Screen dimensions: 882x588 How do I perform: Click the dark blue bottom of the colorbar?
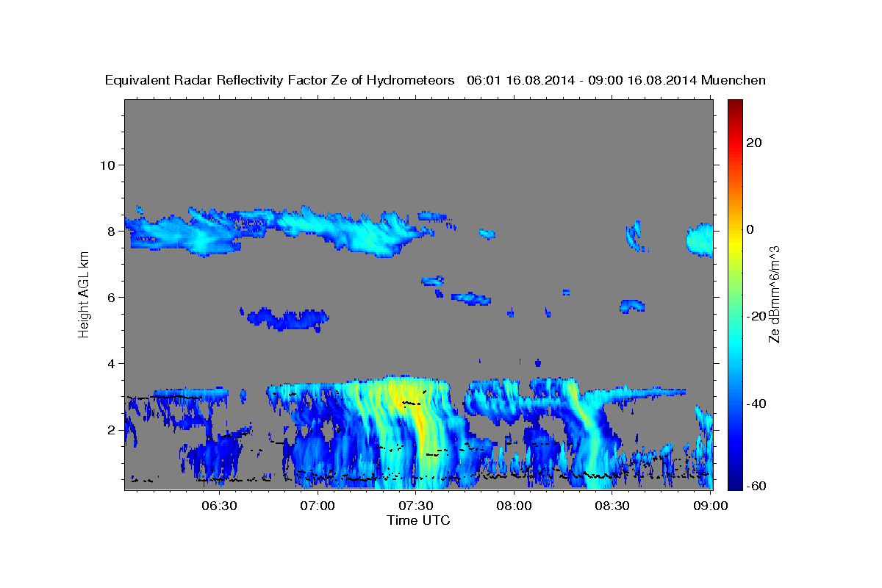tap(734, 481)
